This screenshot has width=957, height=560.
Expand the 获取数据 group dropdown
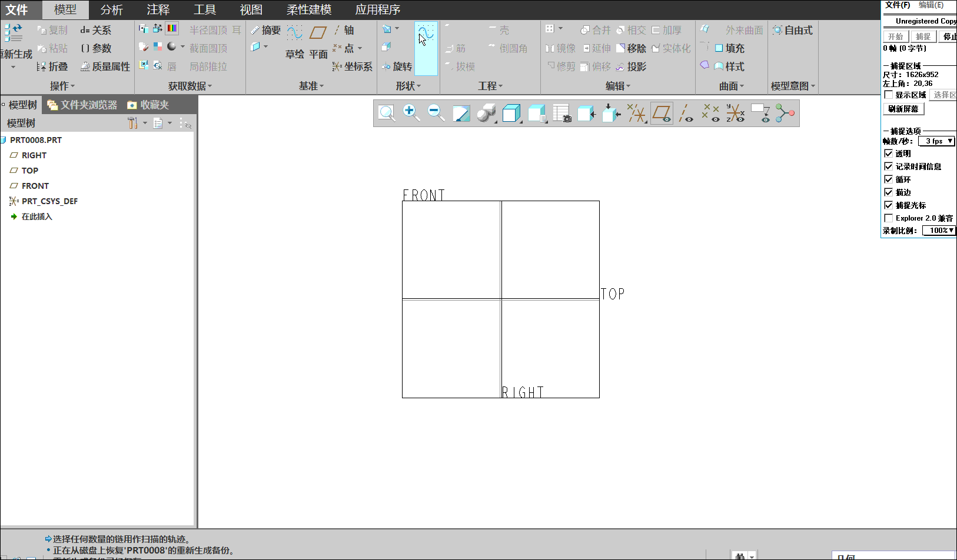tap(190, 86)
